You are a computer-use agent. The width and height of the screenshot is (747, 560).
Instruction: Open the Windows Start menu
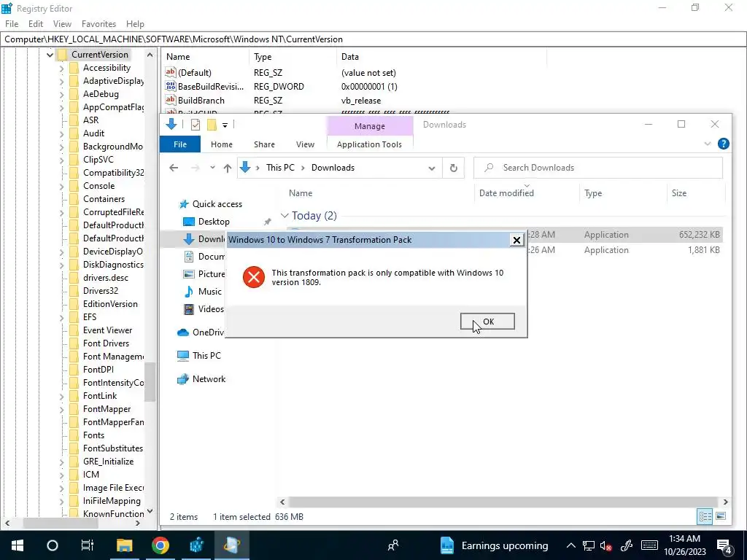18,545
